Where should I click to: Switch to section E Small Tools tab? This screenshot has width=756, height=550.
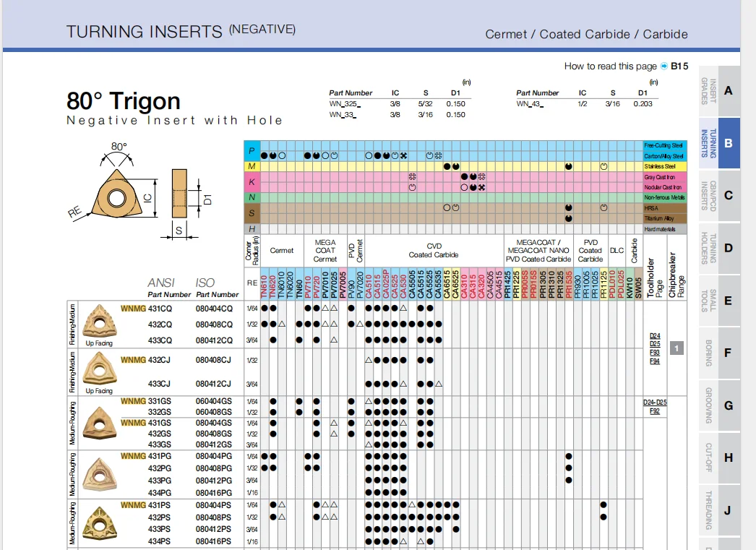click(719, 301)
